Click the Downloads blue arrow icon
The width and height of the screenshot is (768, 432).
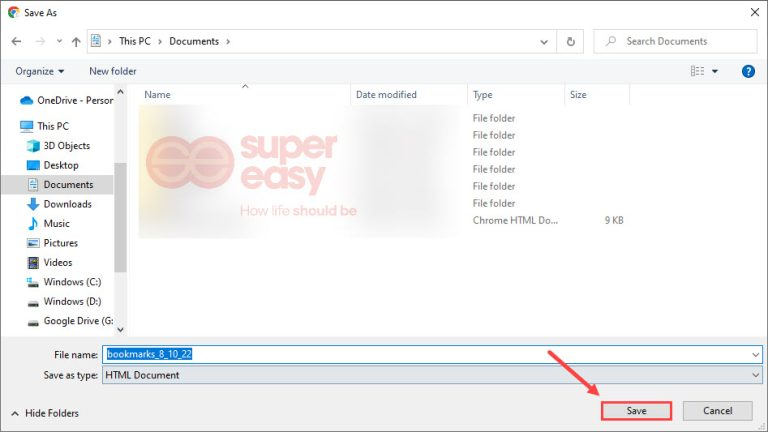(33, 204)
